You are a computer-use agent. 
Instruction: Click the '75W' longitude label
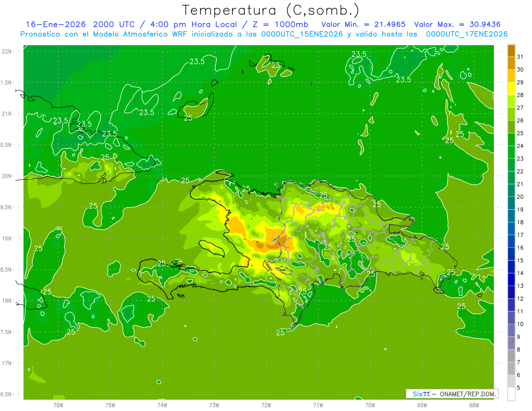(110, 405)
